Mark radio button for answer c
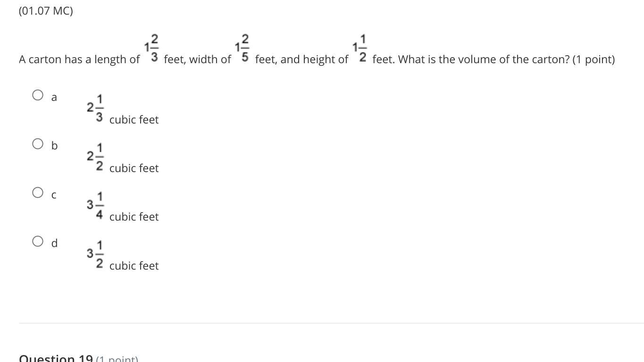This screenshot has height=362, width=644. coord(38,192)
